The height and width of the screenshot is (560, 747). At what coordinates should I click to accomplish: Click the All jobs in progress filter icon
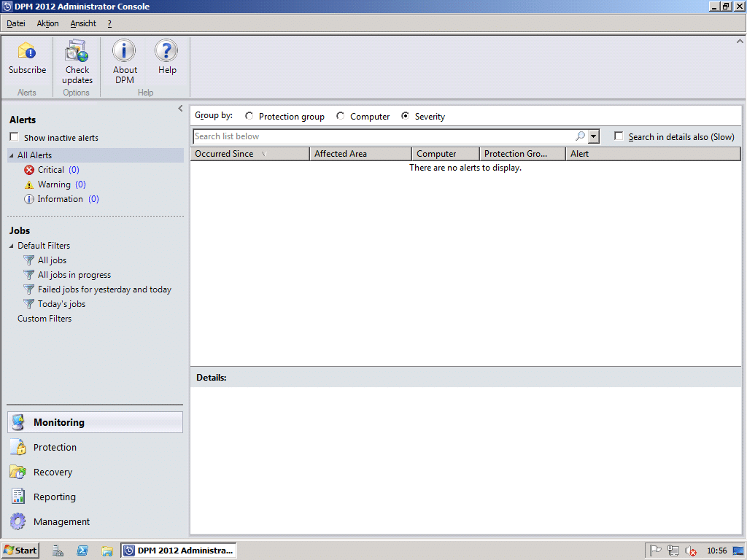click(x=29, y=275)
